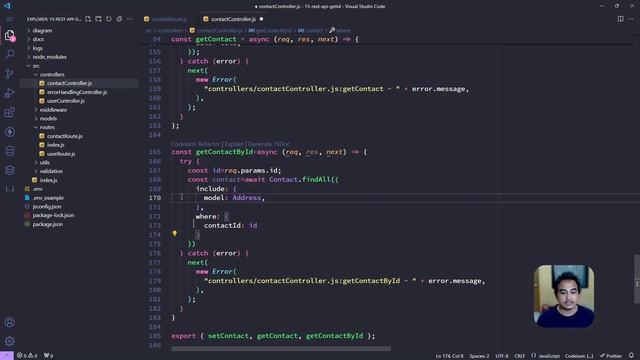Refresh the Explorer file tree
The height and width of the screenshot is (360, 640).
109,19
